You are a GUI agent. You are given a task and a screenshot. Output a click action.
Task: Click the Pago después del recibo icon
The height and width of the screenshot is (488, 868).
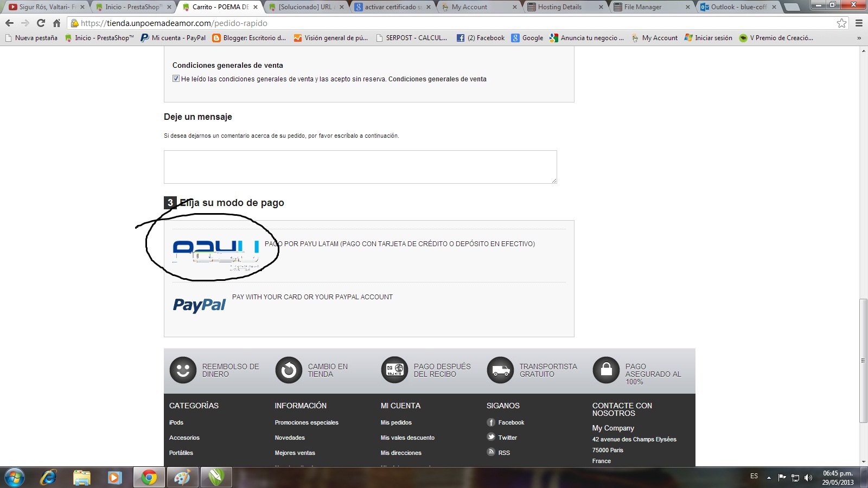[394, 370]
